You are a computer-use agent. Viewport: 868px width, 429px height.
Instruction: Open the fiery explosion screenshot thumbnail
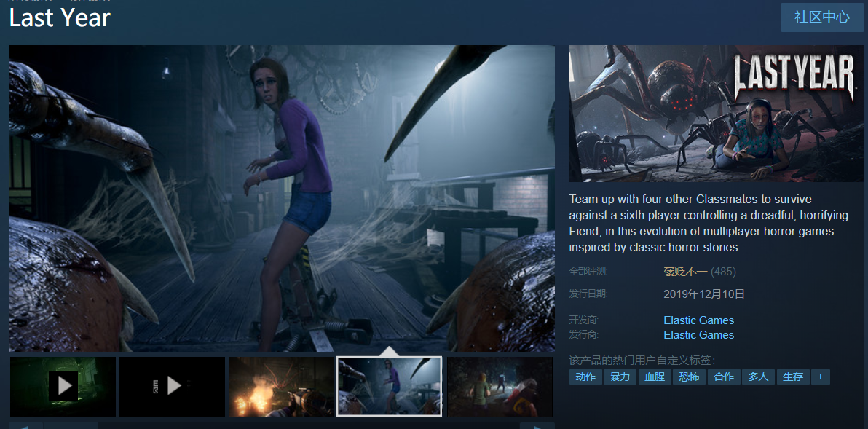pyautogui.click(x=281, y=386)
